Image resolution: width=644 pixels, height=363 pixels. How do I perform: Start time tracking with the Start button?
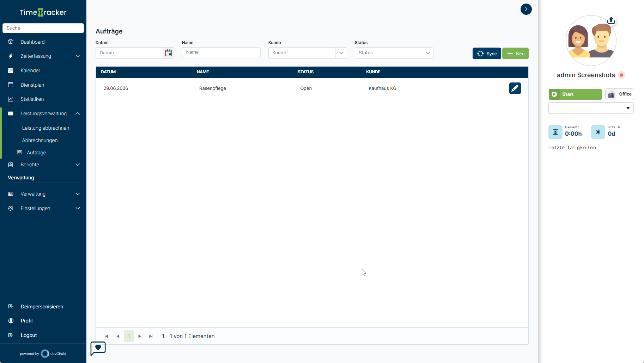click(575, 94)
